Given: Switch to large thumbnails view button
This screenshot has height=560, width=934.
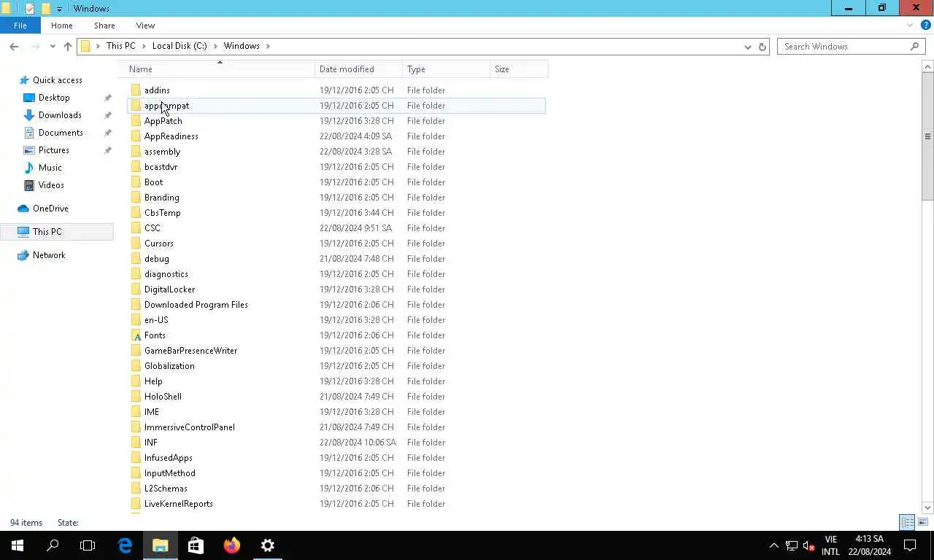Looking at the screenshot, I should coord(923,522).
